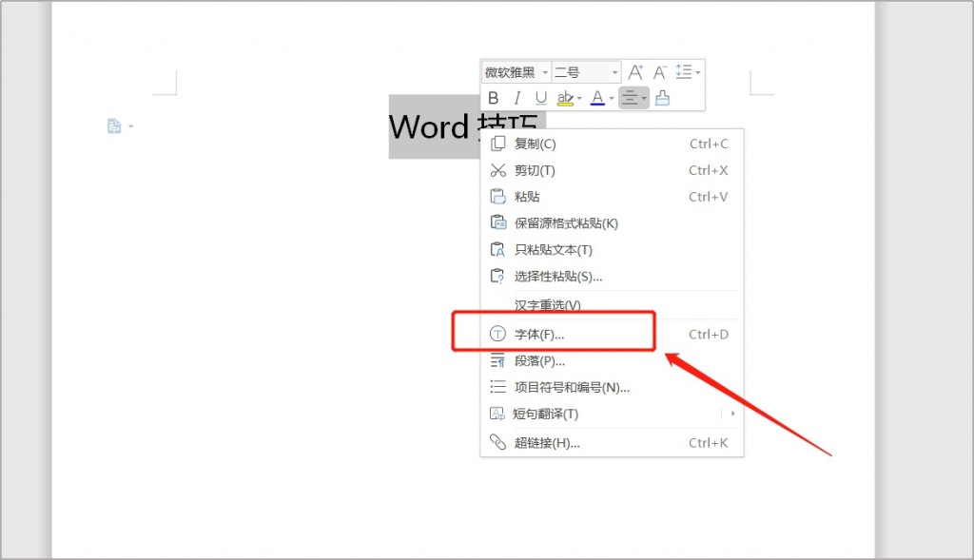The height and width of the screenshot is (560, 974).
Task: Choose 复制(C) from the context menu
Action: pyautogui.click(x=612, y=144)
